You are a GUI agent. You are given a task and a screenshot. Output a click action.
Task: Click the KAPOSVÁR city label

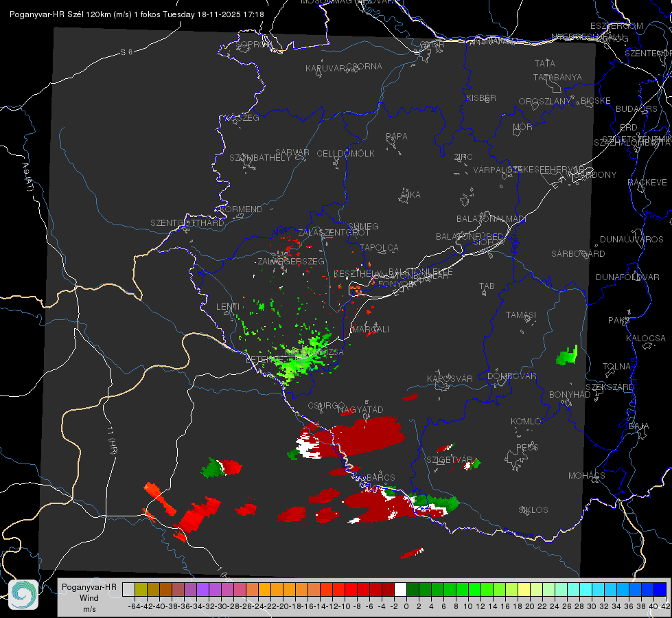pos(450,378)
